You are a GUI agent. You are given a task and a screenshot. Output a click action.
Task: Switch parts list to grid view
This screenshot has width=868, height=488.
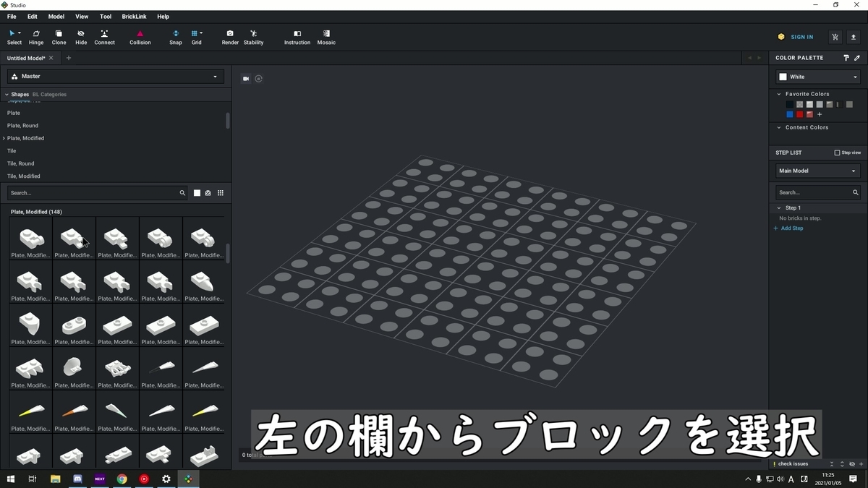221,193
